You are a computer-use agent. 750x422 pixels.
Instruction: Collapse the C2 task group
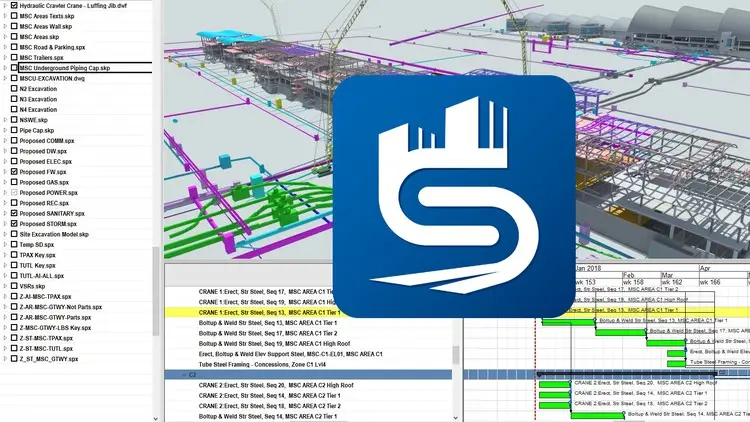tap(184, 375)
